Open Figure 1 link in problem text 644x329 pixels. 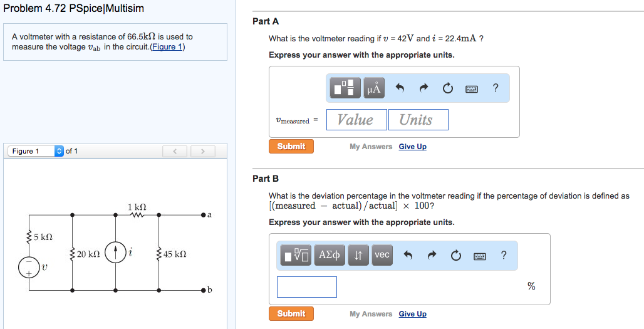pyautogui.click(x=167, y=47)
